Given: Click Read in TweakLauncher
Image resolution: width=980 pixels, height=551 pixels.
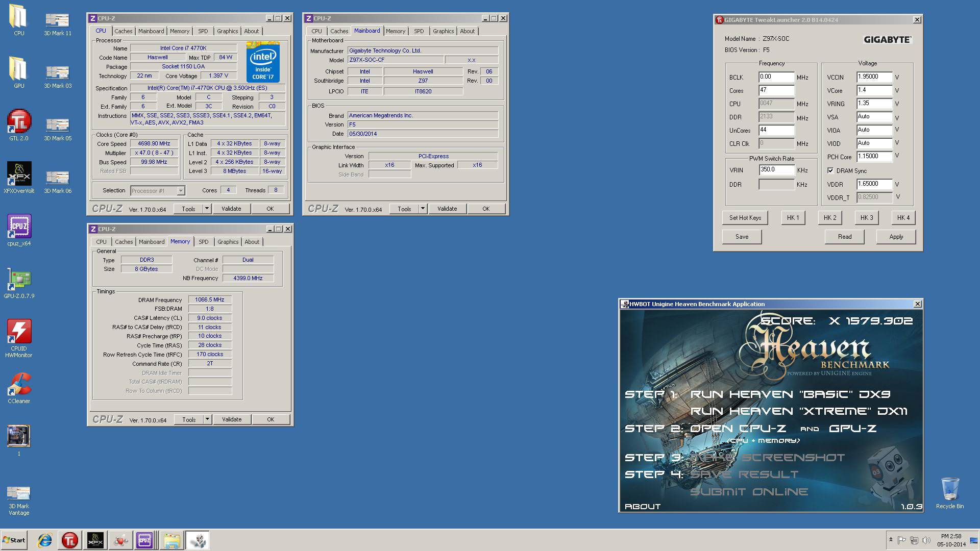Looking at the screenshot, I should coord(844,237).
